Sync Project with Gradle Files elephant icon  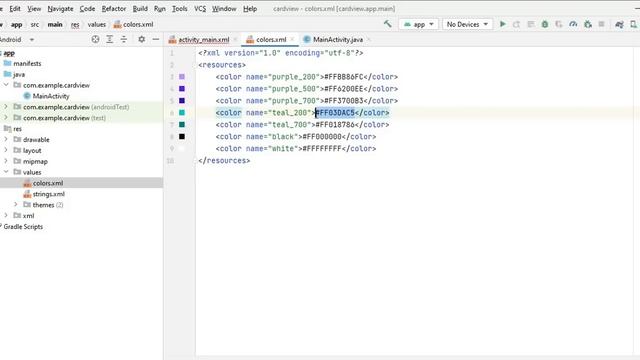(619, 24)
